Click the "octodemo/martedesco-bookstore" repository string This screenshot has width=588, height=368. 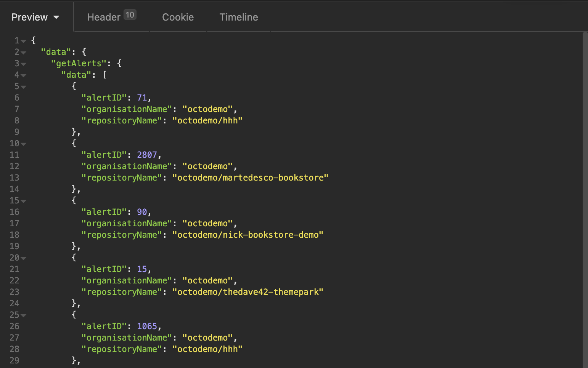(x=250, y=178)
